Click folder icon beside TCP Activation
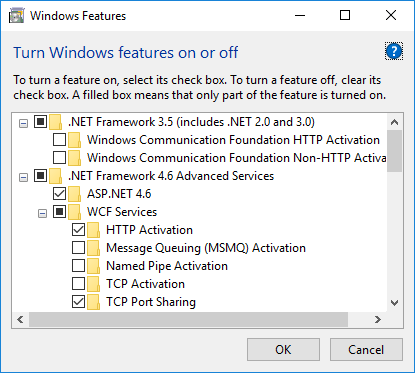The image size is (415, 373). (x=94, y=284)
